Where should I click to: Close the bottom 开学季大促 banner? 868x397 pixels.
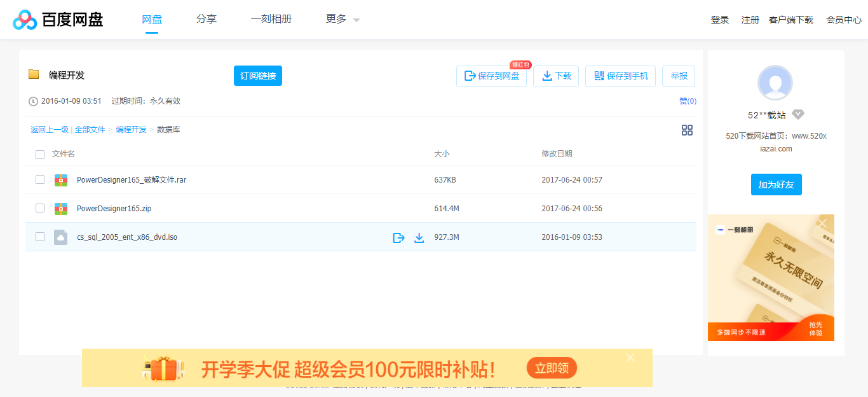click(x=630, y=358)
